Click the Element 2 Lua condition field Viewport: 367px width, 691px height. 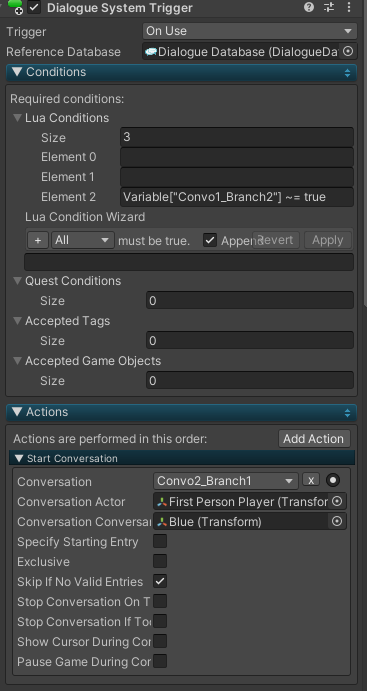(237, 197)
